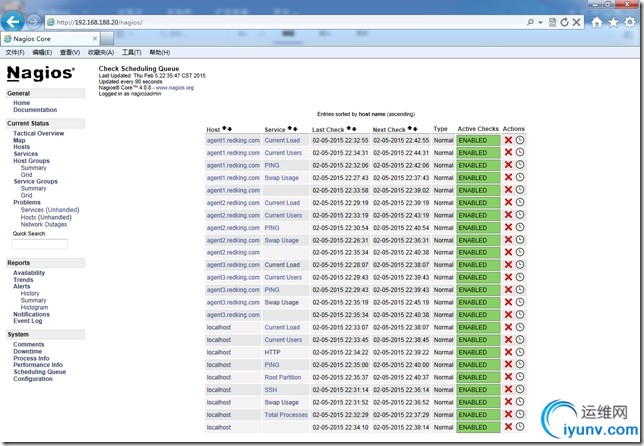Disable check for agent2 Current Users row
Viewport: 644px width, 446px height.
tap(508, 215)
